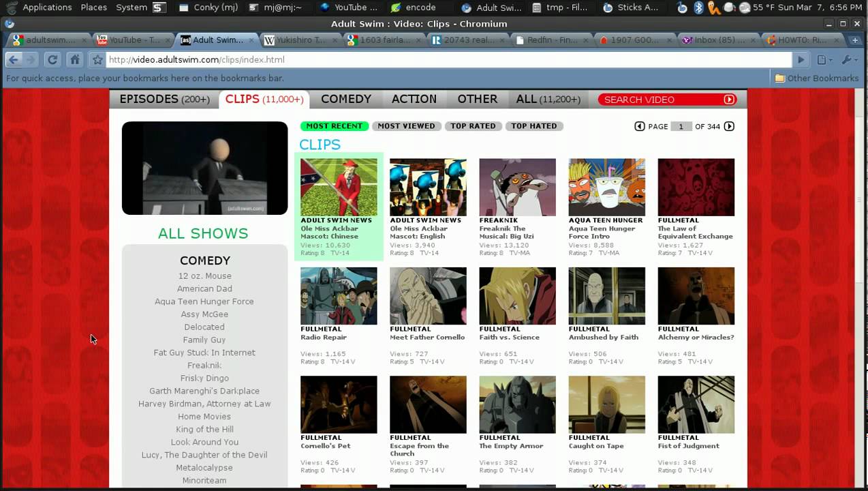This screenshot has height=491, width=868.
Task: Switch to the Yukishiro Wikipedia tab
Action: pos(300,40)
